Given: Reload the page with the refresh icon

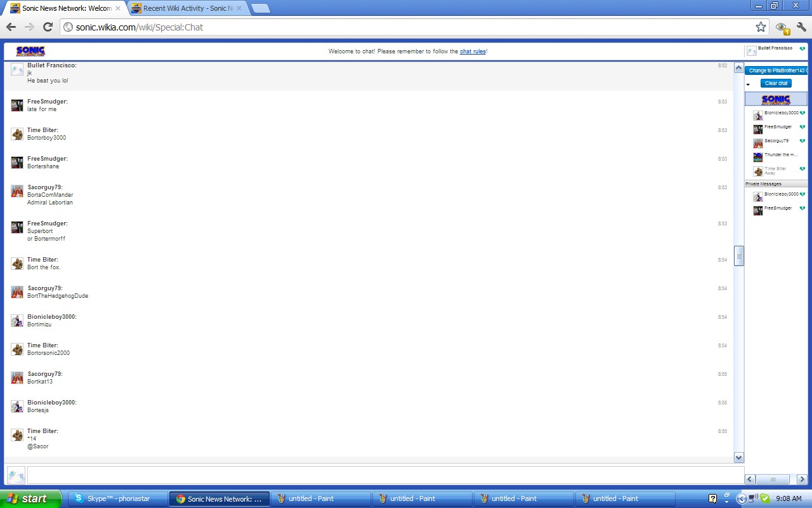Looking at the screenshot, I should point(48,27).
